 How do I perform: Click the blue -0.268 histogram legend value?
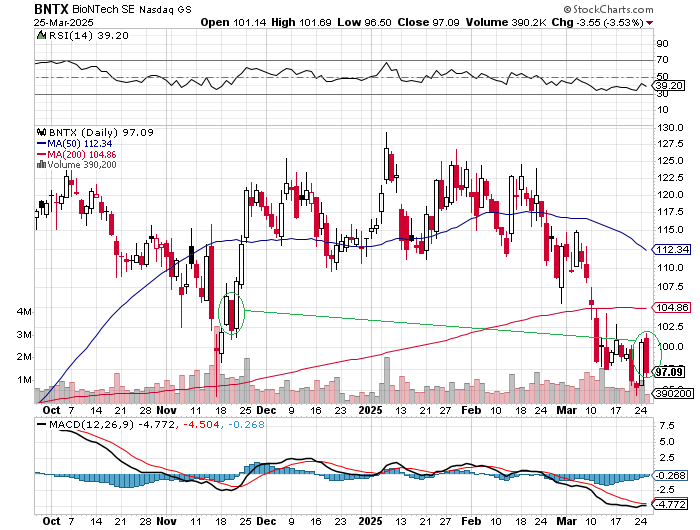(x=246, y=424)
